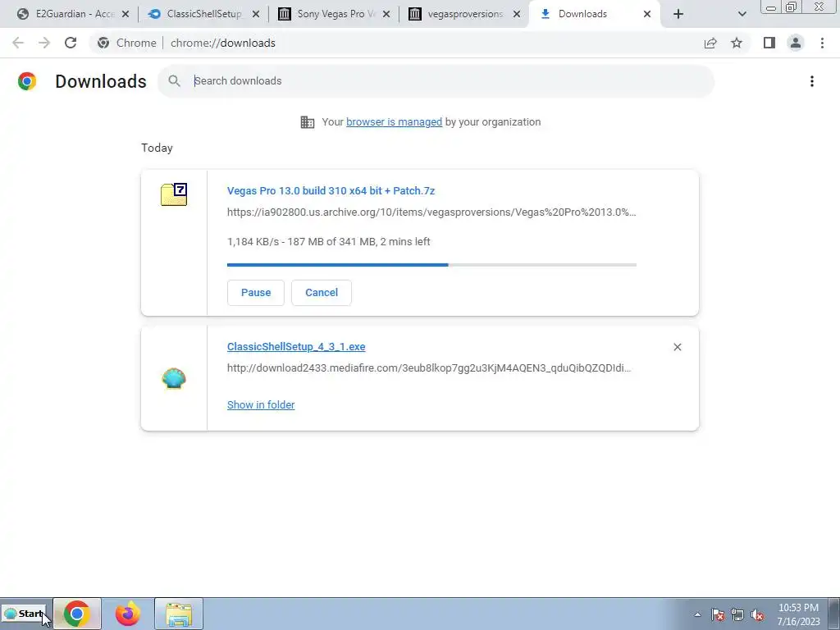Click the browser back arrow
This screenshot has height=630, width=840.
pyautogui.click(x=18, y=43)
